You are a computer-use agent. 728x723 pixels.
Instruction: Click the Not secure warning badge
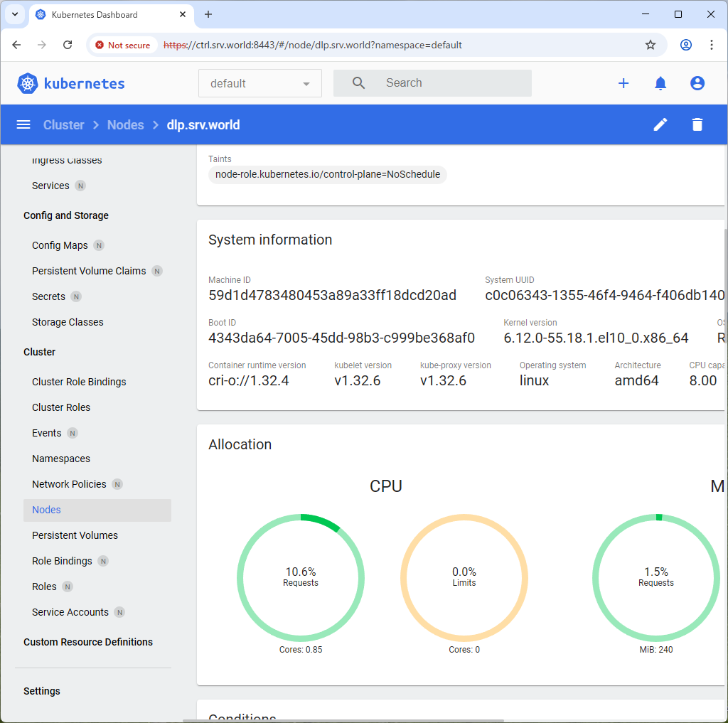tap(123, 45)
